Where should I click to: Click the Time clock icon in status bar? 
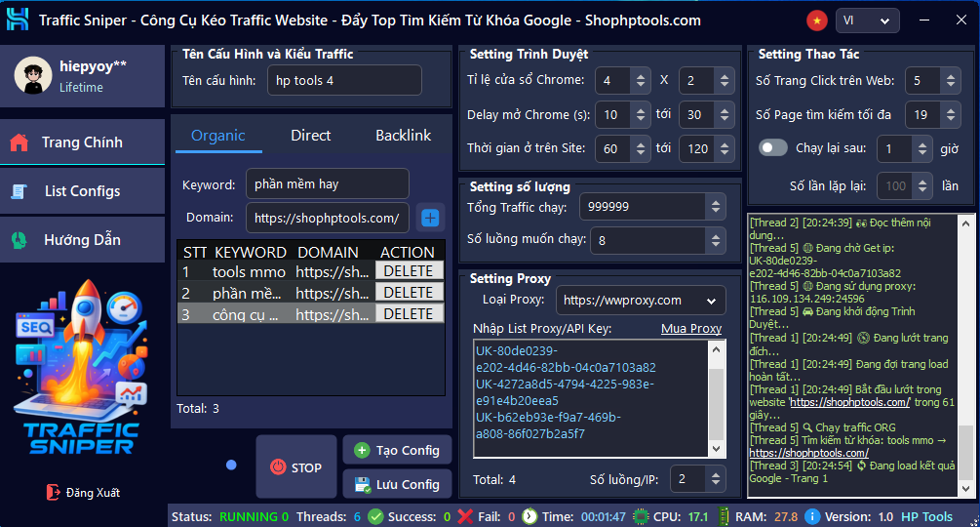point(529,516)
